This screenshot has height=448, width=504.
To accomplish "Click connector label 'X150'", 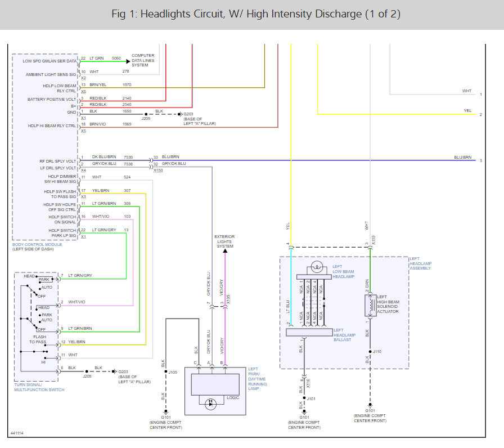I will (x=158, y=170).
